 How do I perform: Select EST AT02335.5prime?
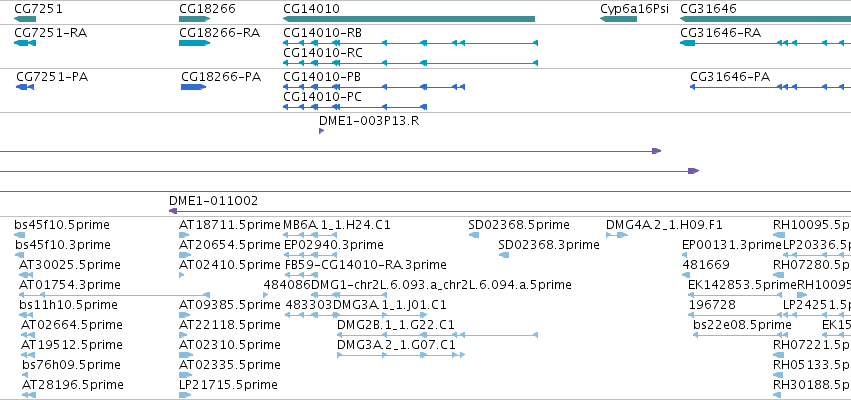pyautogui.click(x=230, y=364)
